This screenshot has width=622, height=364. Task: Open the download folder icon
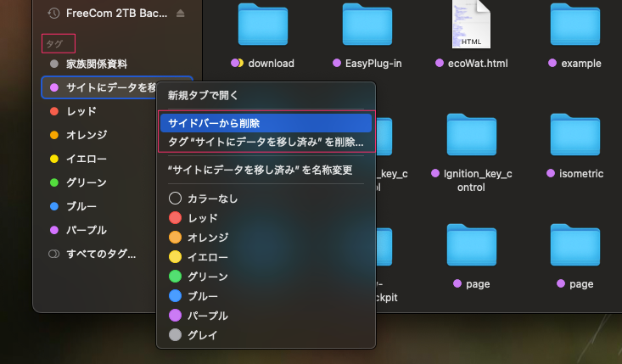(x=263, y=25)
